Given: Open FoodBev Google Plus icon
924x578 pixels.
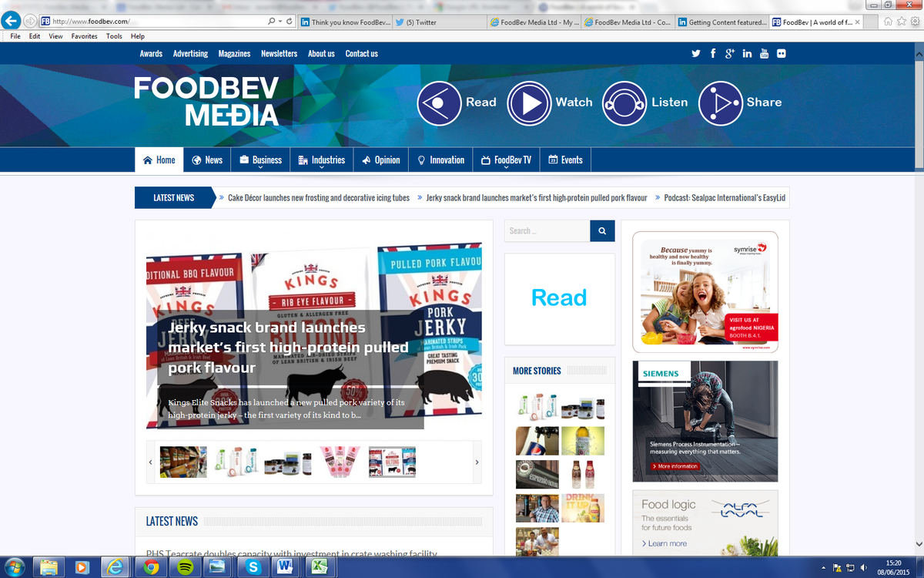Looking at the screenshot, I should pos(730,53).
